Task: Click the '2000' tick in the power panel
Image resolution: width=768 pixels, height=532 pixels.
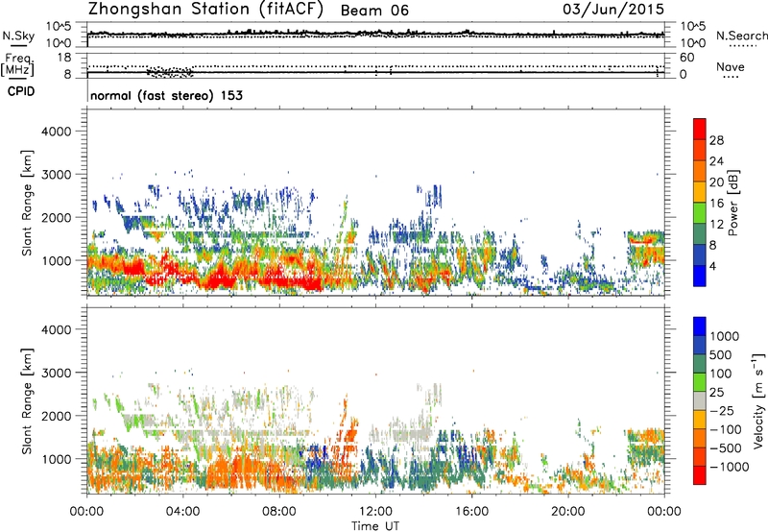Action: coord(57,217)
